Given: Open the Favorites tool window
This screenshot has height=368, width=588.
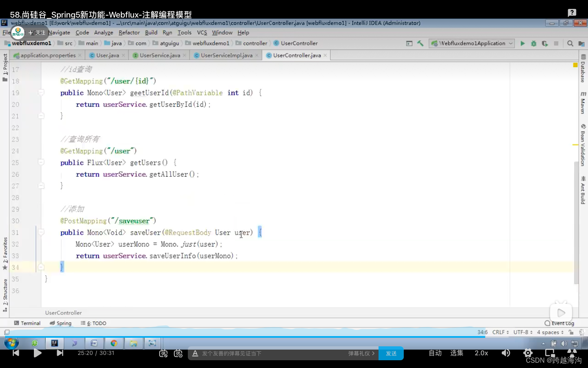Looking at the screenshot, I should click(5, 254).
